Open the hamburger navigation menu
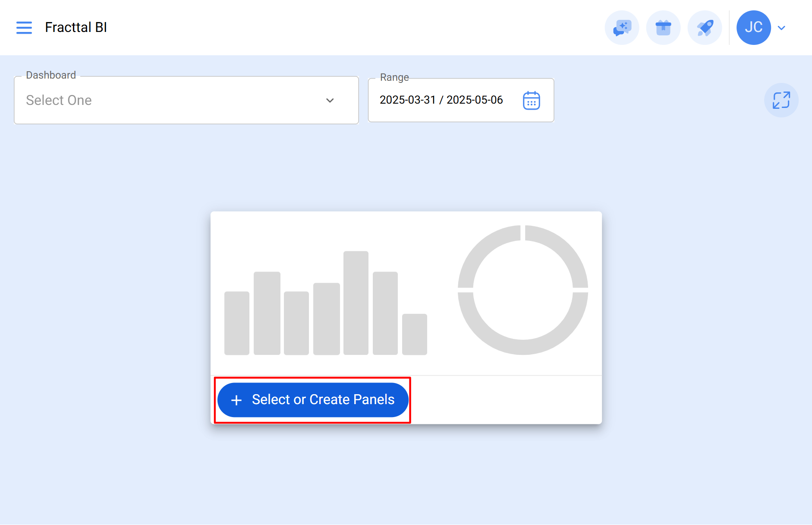This screenshot has width=812, height=525. pos(24,28)
